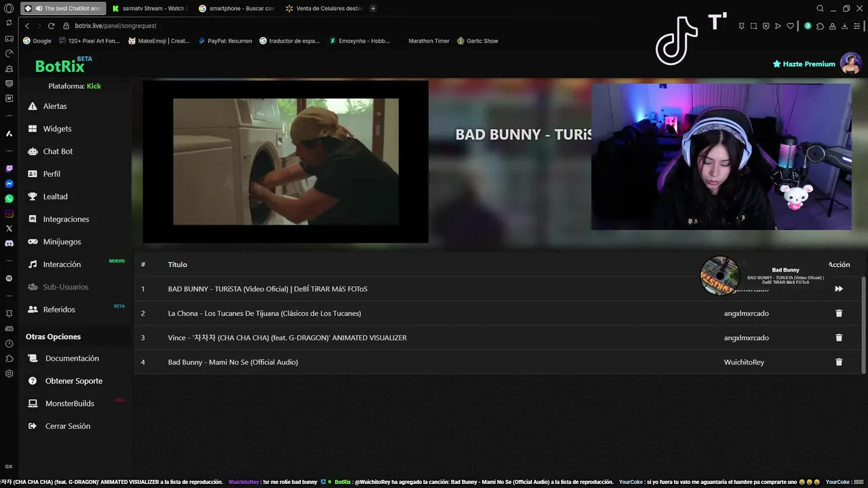Open WhatsApp in Opera sidebar
Screen dimensions: 868x488
pos(9,199)
